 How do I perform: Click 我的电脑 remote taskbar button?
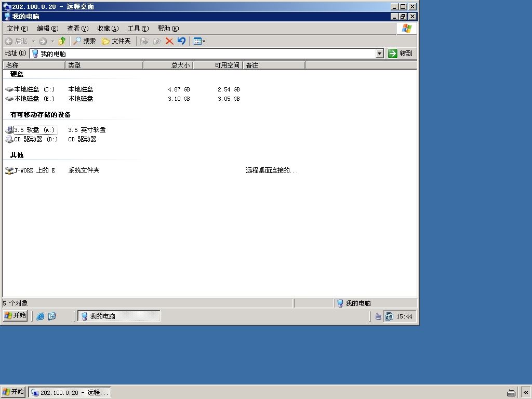(x=119, y=316)
